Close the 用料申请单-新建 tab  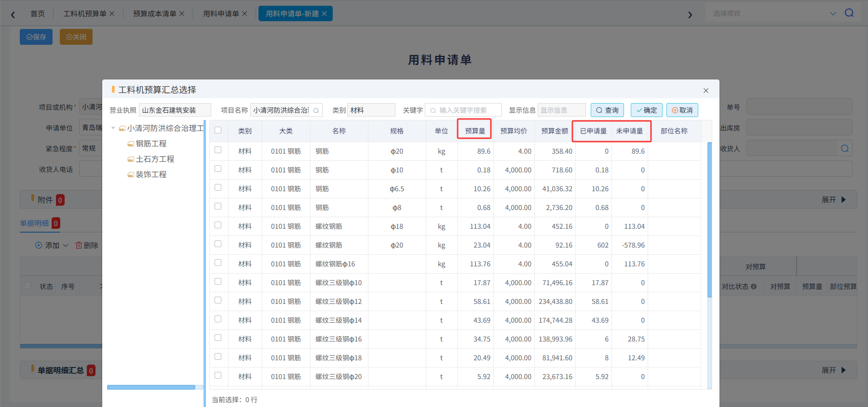pos(324,13)
